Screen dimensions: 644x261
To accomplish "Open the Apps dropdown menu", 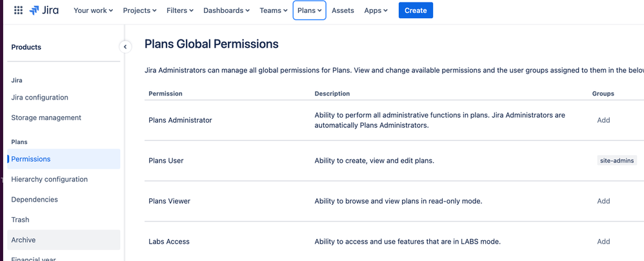I will pos(376,10).
